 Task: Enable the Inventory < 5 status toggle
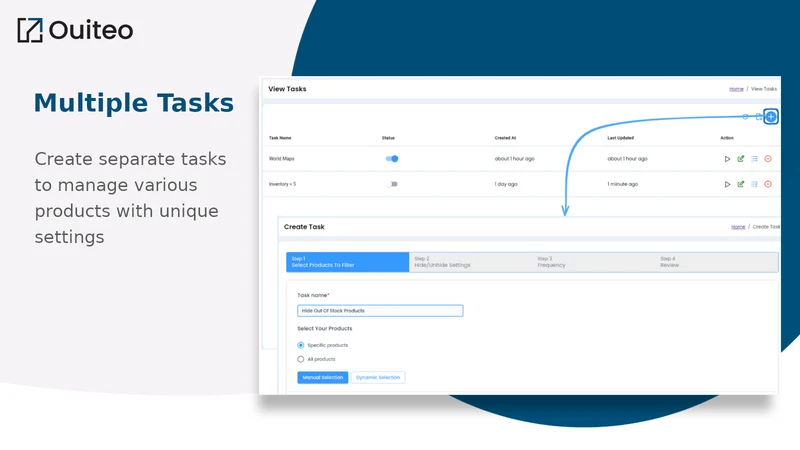pyautogui.click(x=392, y=184)
